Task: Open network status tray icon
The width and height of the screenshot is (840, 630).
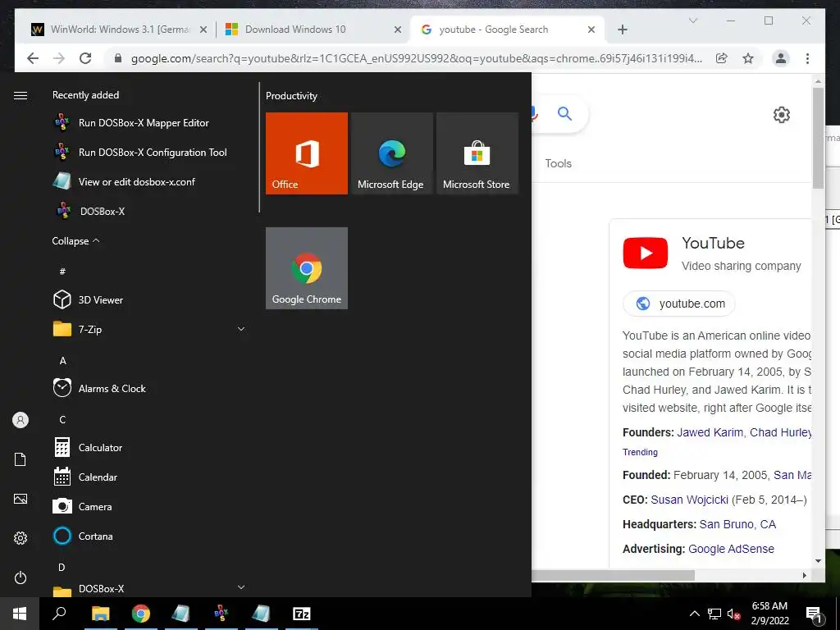Action: pos(714,614)
